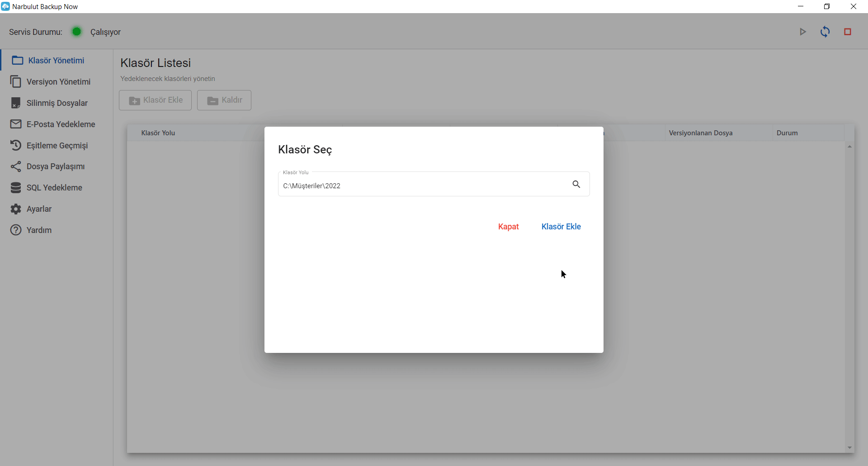
Task: Open Eşitleme Geçmişi in the sidebar
Action: click(57, 145)
